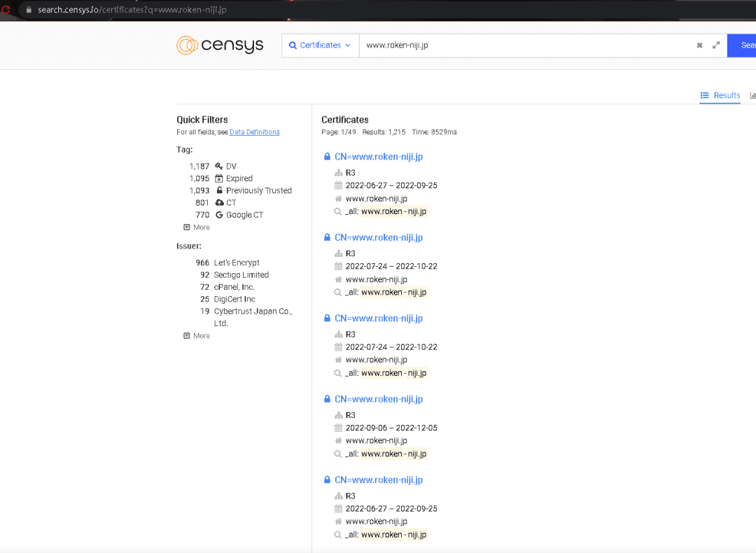Expand the search box with the arrows icon
This screenshot has height=553, width=756.
tap(716, 45)
